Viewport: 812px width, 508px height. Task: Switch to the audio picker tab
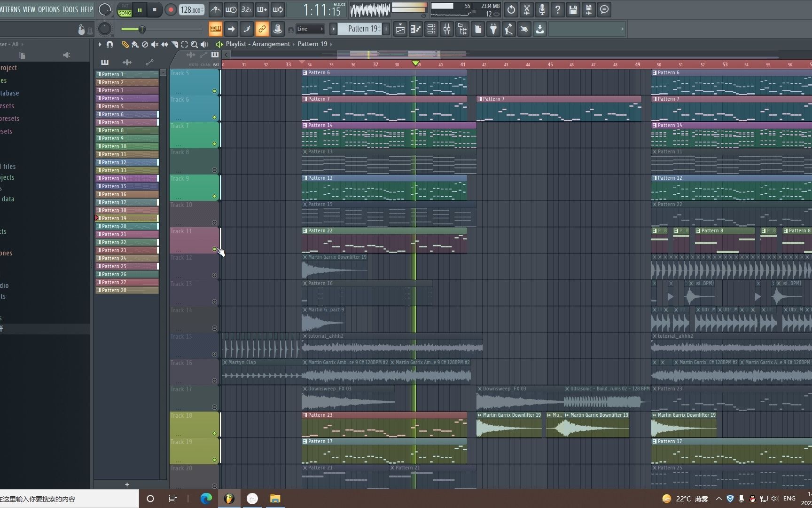point(127,62)
